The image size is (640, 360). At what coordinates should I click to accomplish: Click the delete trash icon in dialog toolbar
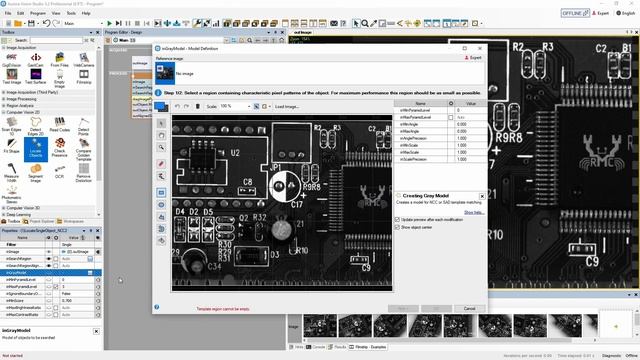click(x=198, y=106)
